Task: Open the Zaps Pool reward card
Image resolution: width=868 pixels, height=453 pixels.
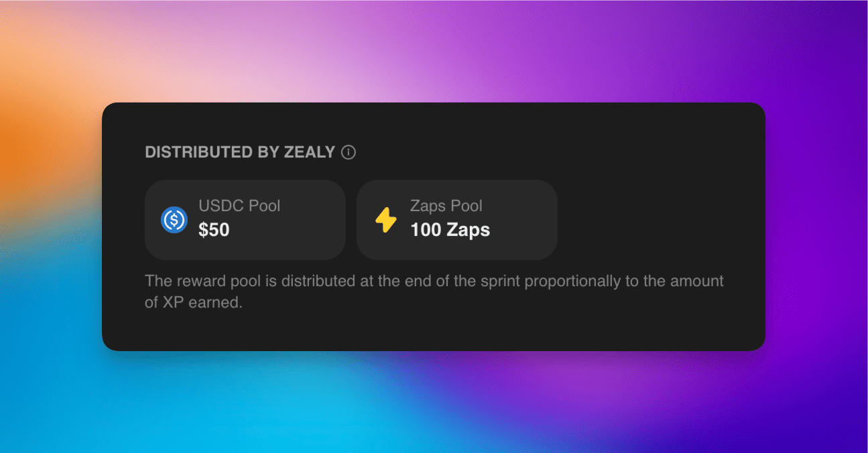Action: 456,220
